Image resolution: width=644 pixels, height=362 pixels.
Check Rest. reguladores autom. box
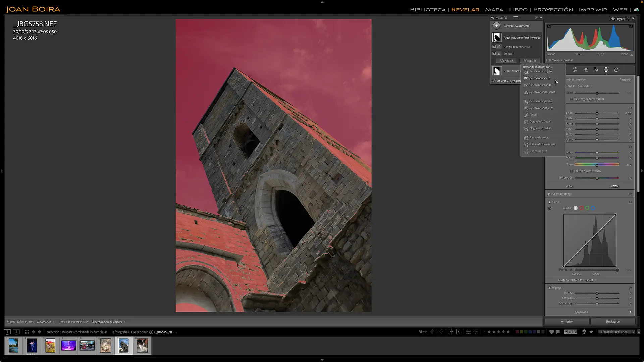point(571,99)
